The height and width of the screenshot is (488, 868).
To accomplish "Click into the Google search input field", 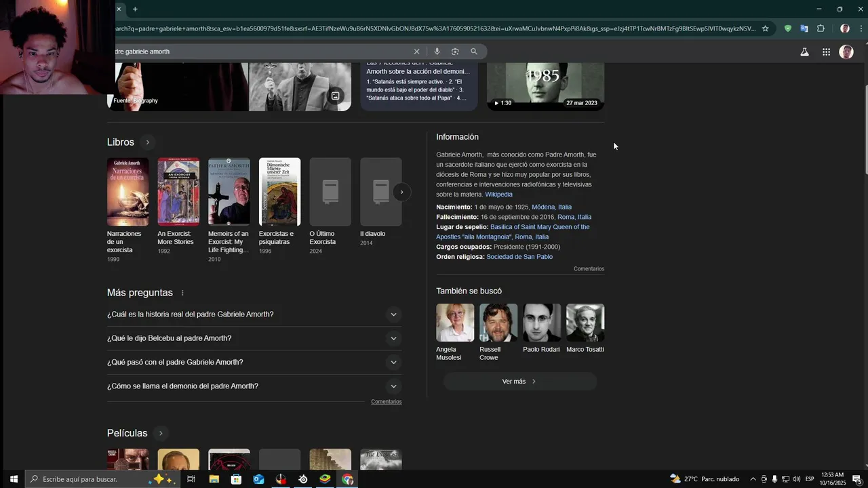I will click(x=261, y=52).
